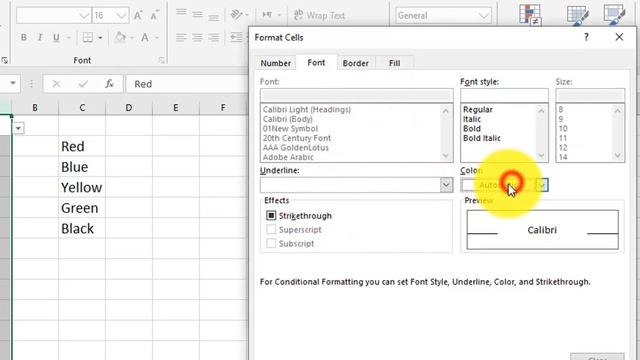This screenshot has height=360, width=640.
Task: Click the Fill Color bucket icon
Action: coord(120,38)
